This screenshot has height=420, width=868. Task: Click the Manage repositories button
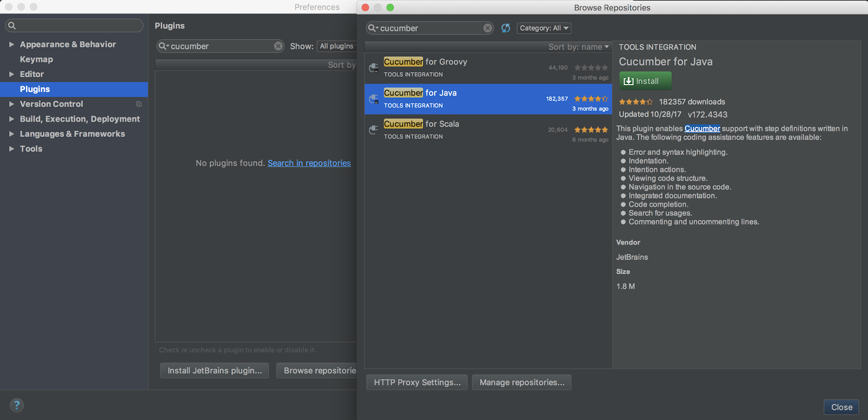pos(521,383)
